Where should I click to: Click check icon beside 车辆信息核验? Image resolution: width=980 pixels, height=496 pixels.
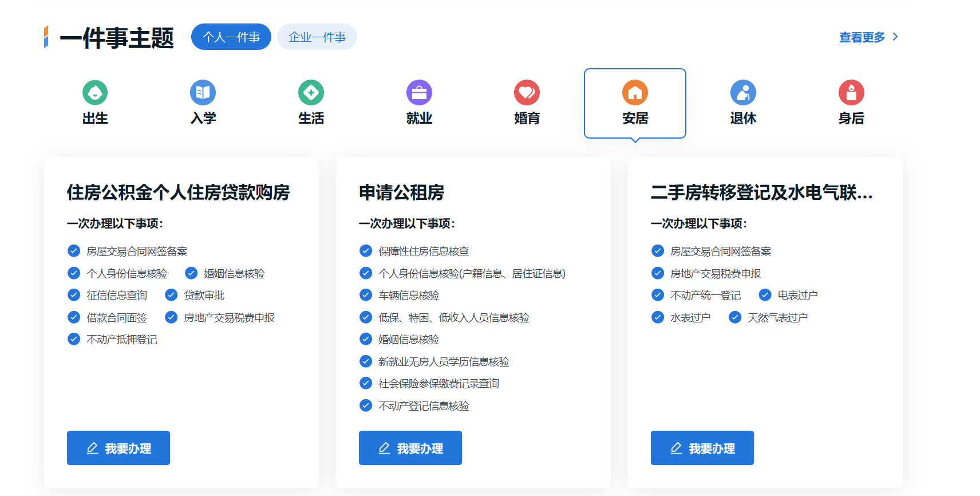click(x=366, y=295)
